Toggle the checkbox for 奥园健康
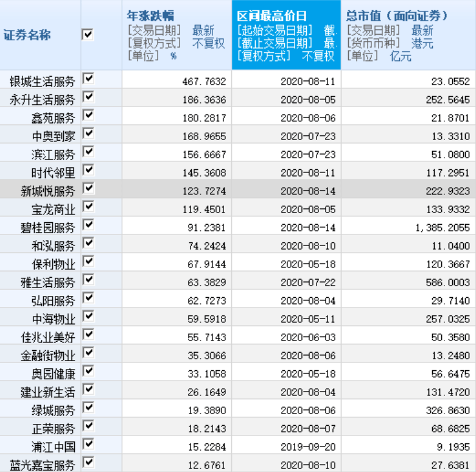This screenshot has height=472, width=476. (x=88, y=371)
